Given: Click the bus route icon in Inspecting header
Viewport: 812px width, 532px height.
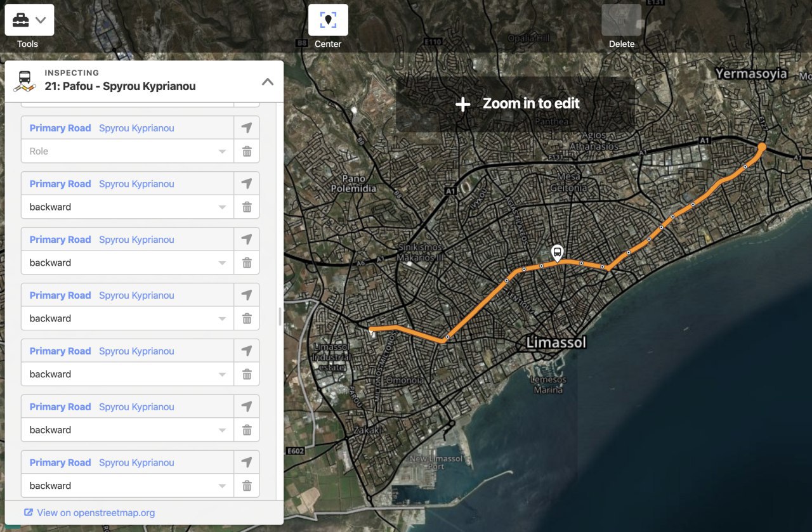Looking at the screenshot, I should (24, 81).
